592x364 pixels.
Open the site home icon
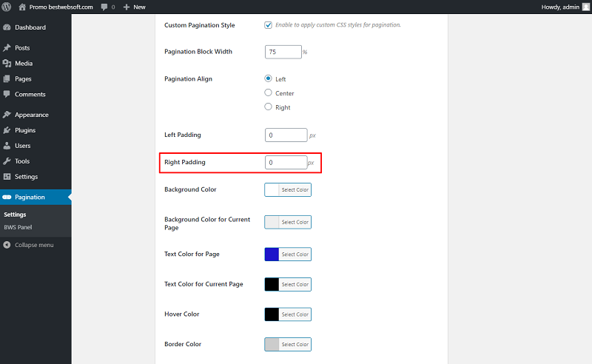pos(22,7)
